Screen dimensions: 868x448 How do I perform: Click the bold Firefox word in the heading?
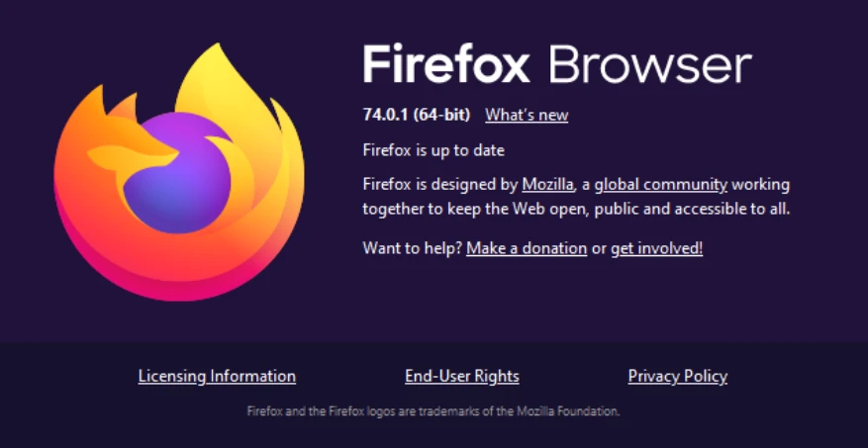447,65
